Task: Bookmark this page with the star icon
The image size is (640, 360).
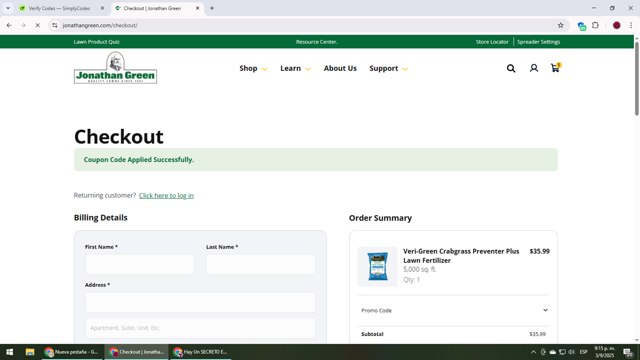Action: coord(560,25)
